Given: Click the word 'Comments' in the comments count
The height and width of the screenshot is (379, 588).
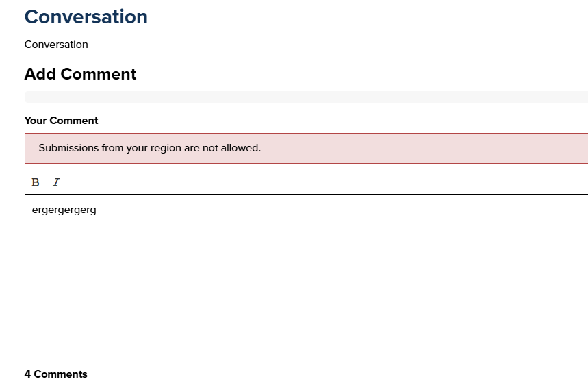Looking at the screenshot, I should coord(60,374).
